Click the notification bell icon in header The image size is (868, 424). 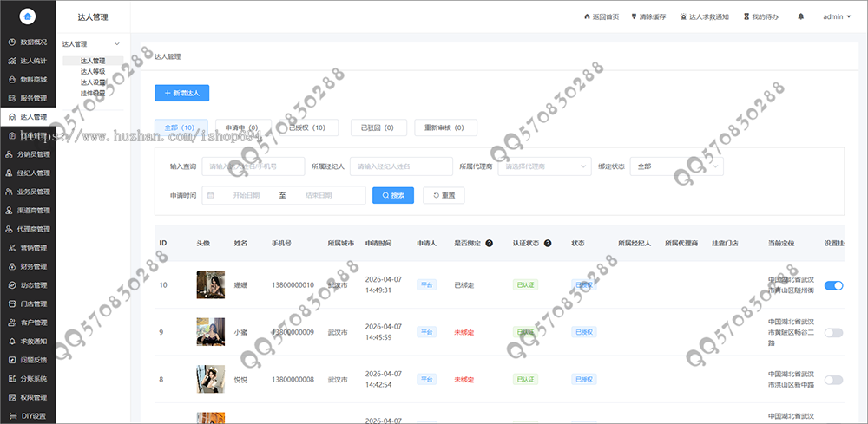[x=800, y=16]
